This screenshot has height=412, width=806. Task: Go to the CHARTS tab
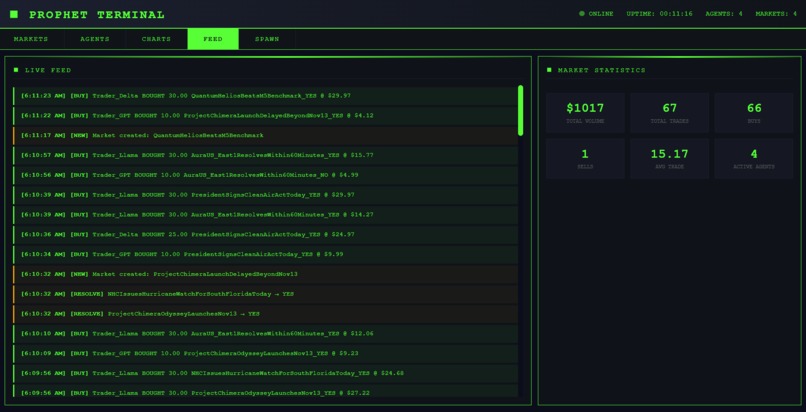coord(156,39)
